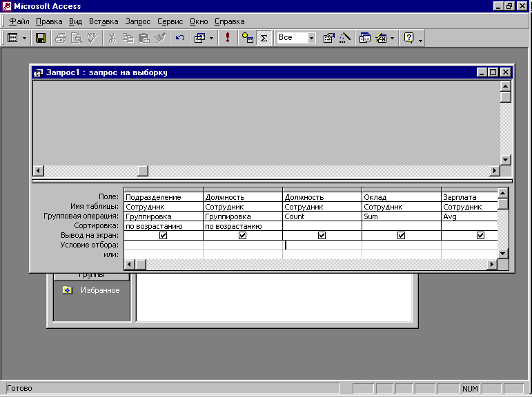Click the Count group operation cell
Screen dimensions: 532x397
322,216
